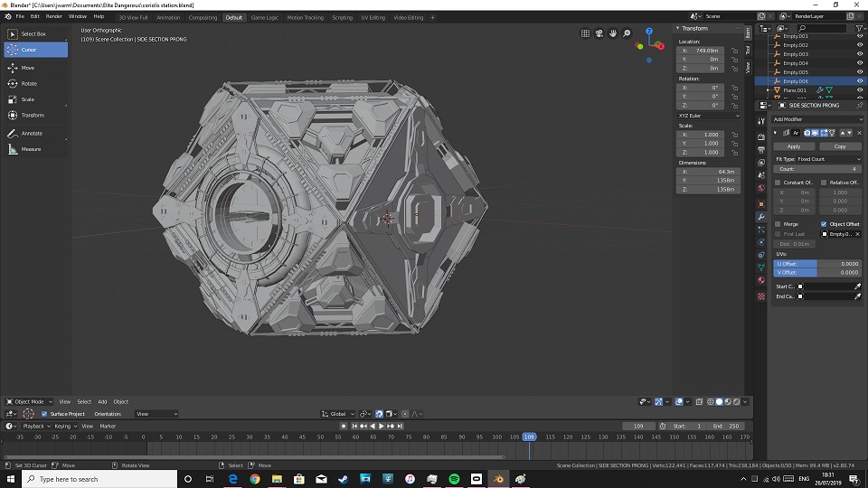Open the Add Modifier dropdown
Image resolution: width=868 pixels, height=488 pixels.
coord(817,119)
